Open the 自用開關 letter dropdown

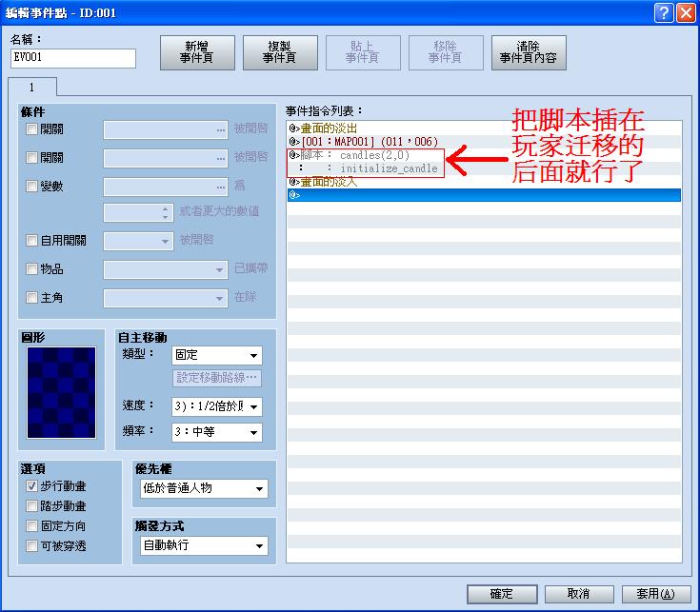(138, 241)
